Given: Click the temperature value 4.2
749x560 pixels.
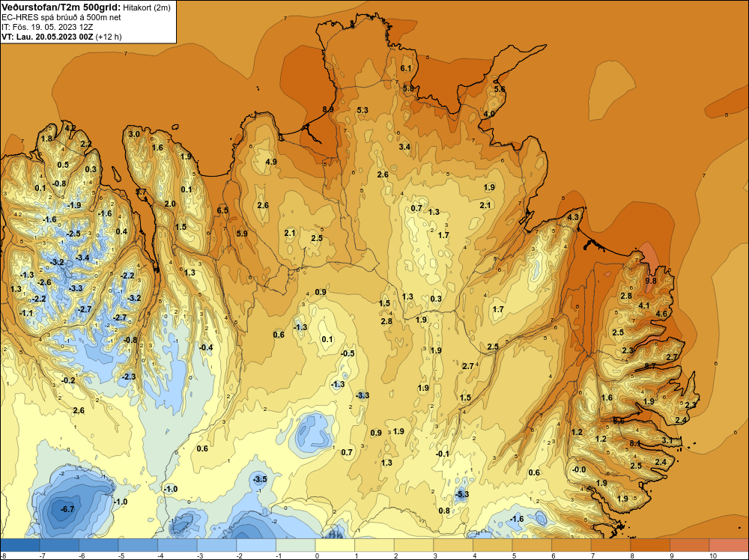Looking at the screenshot, I should (x=69, y=128).
